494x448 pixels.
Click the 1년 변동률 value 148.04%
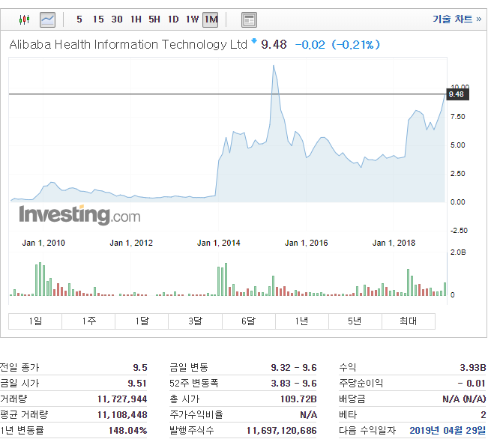tap(128, 430)
